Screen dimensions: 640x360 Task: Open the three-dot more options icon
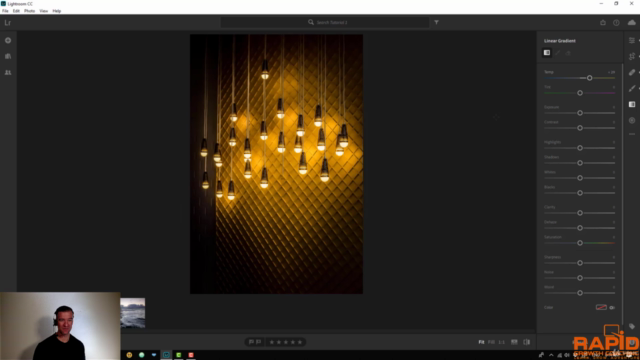pyautogui.click(x=632, y=134)
